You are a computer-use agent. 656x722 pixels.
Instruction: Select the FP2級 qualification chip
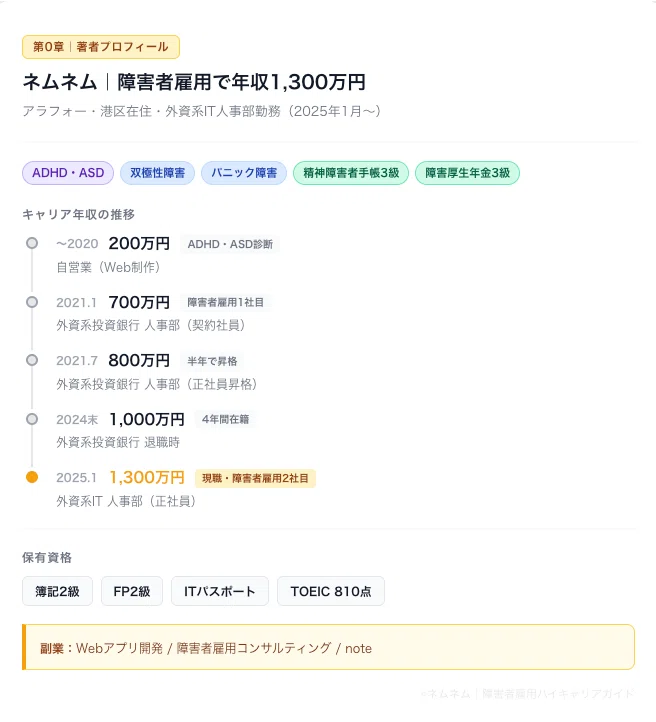click(x=132, y=591)
